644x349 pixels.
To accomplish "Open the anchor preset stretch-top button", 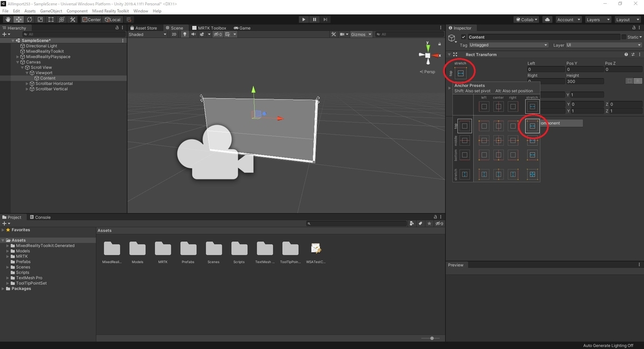I will tap(460, 73).
